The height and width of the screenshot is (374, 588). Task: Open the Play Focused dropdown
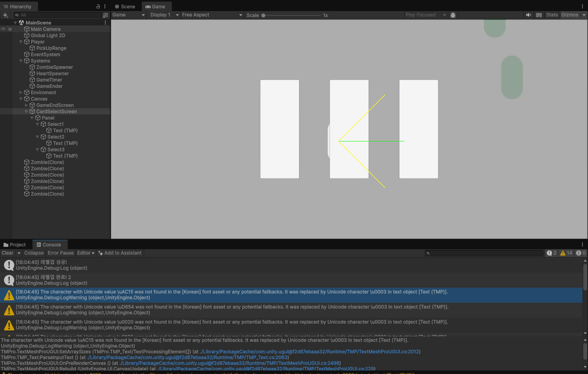(426, 15)
